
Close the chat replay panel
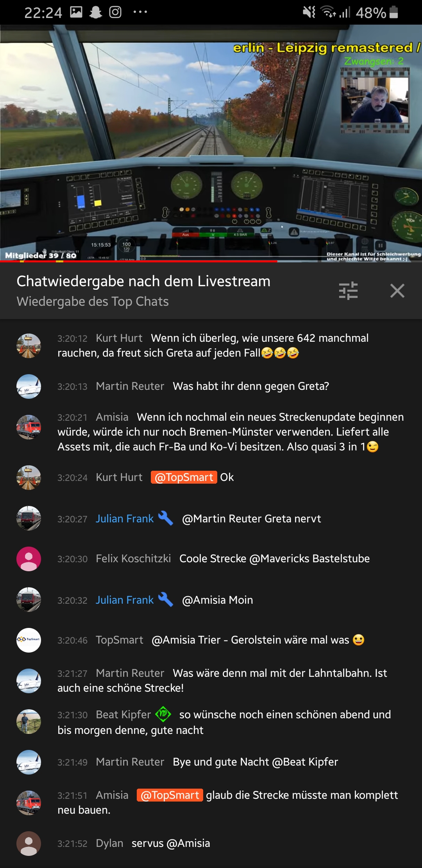397,291
